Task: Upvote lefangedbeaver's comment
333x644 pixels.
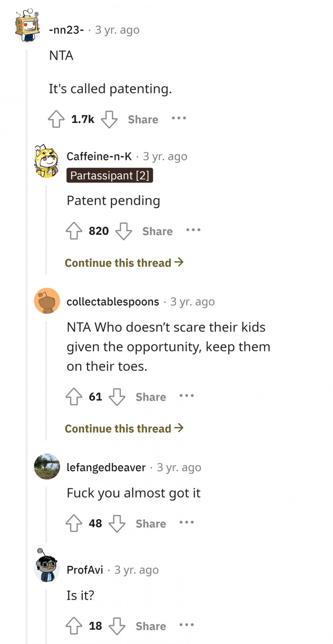Action: (x=74, y=523)
